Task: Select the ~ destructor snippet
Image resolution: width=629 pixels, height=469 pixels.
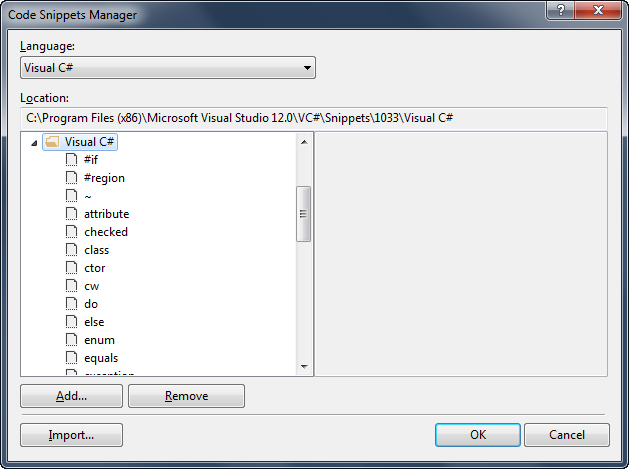Action: 88,196
